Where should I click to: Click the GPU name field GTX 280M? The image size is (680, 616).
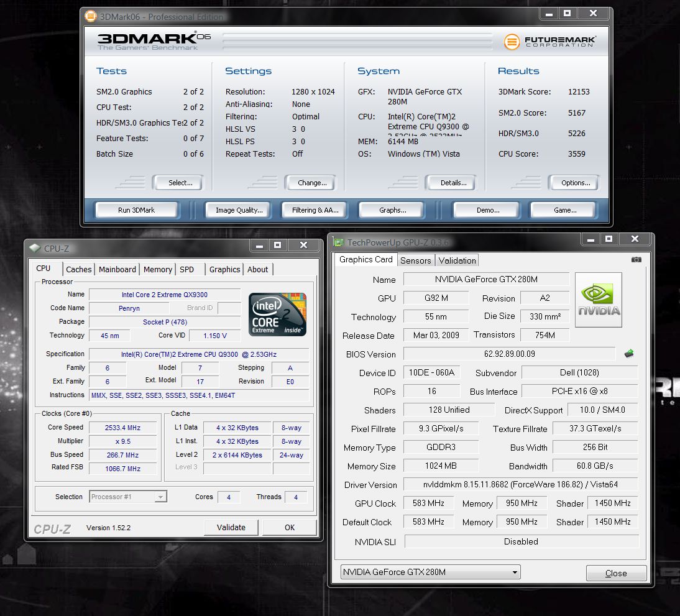click(x=486, y=279)
